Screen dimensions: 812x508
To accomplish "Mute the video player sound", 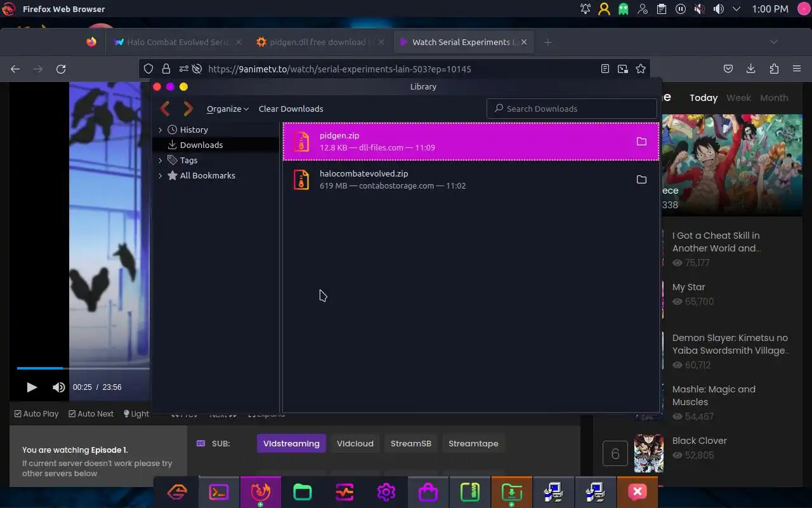I will pos(58,387).
